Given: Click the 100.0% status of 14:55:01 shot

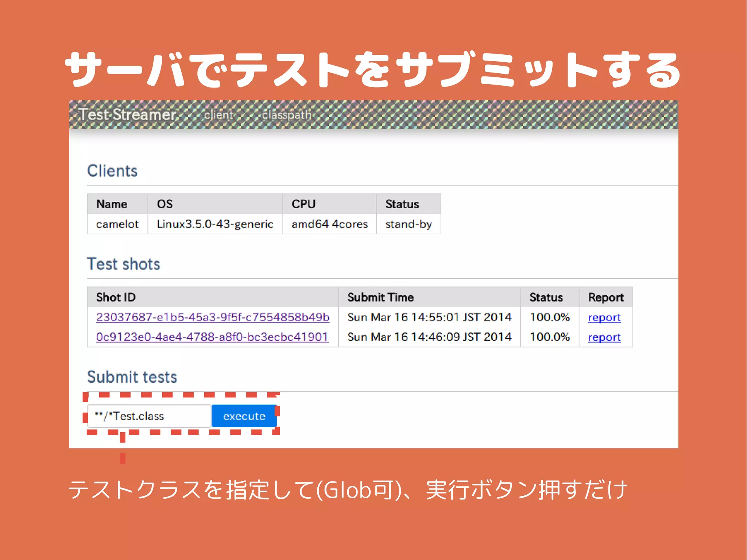Looking at the screenshot, I should coord(550,317).
